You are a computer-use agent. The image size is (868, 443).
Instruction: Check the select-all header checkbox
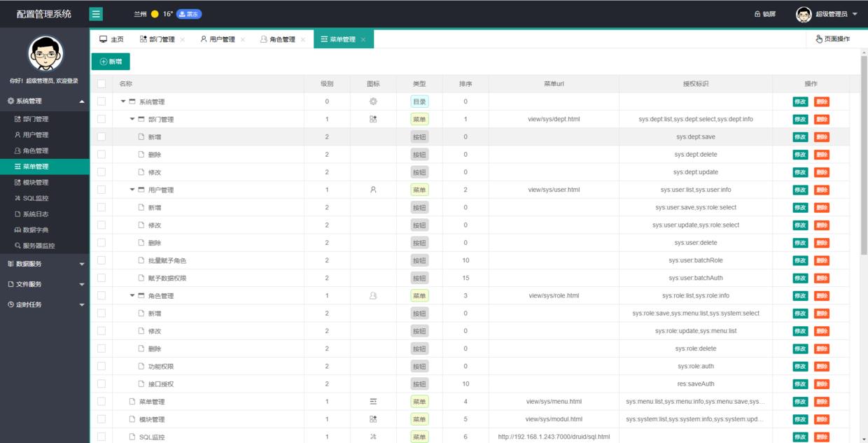[101, 84]
